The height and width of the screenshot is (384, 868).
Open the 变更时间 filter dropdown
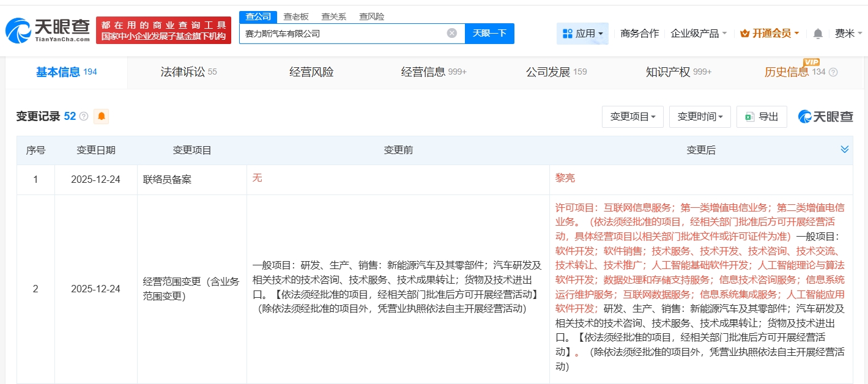point(700,117)
